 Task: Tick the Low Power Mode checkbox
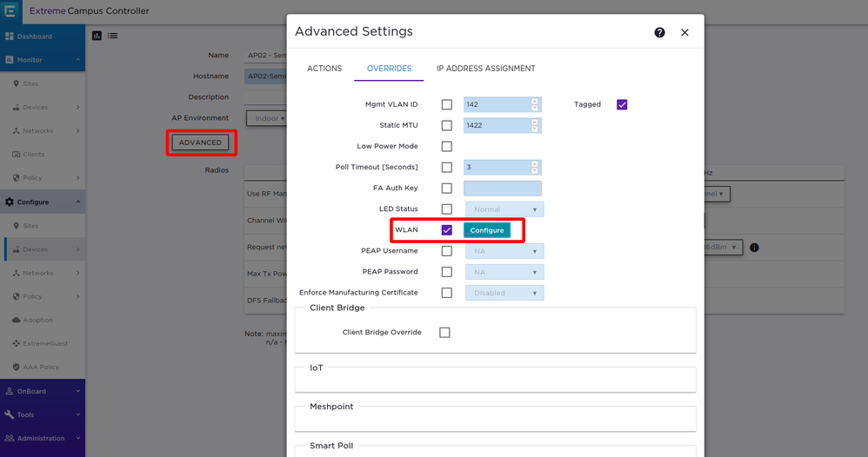[447, 147]
